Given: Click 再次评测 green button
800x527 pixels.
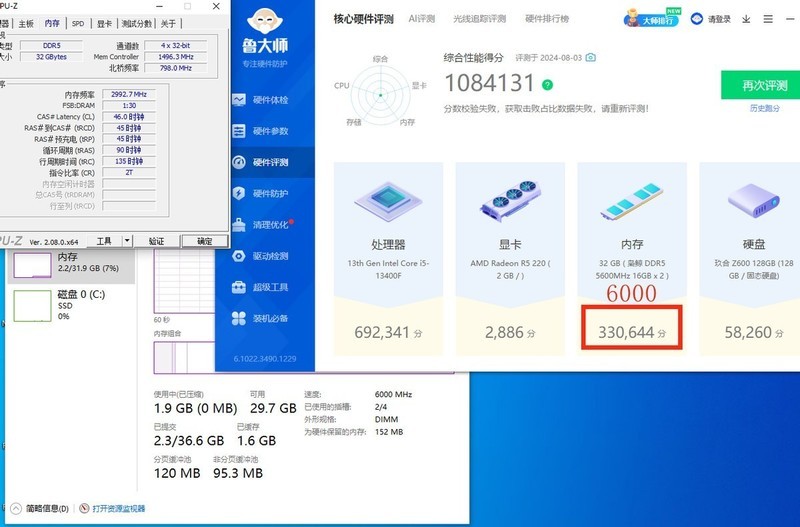Looking at the screenshot, I should tap(761, 85).
